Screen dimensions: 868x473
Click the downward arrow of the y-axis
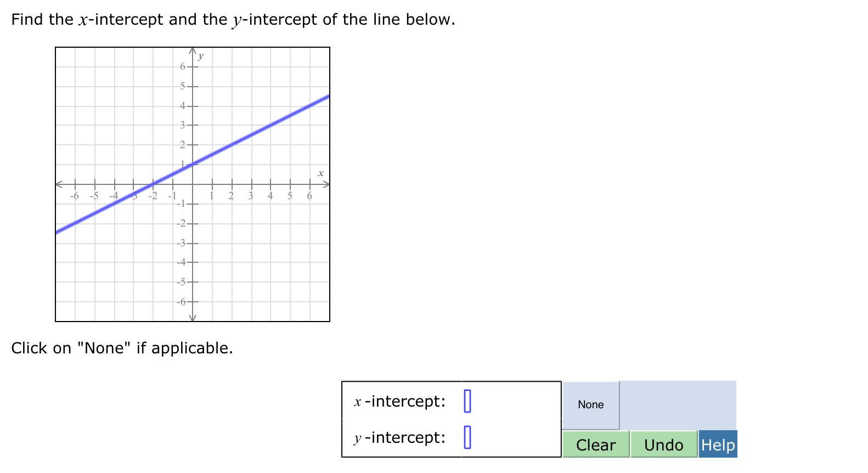pyautogui.click(x=193, y=318)
